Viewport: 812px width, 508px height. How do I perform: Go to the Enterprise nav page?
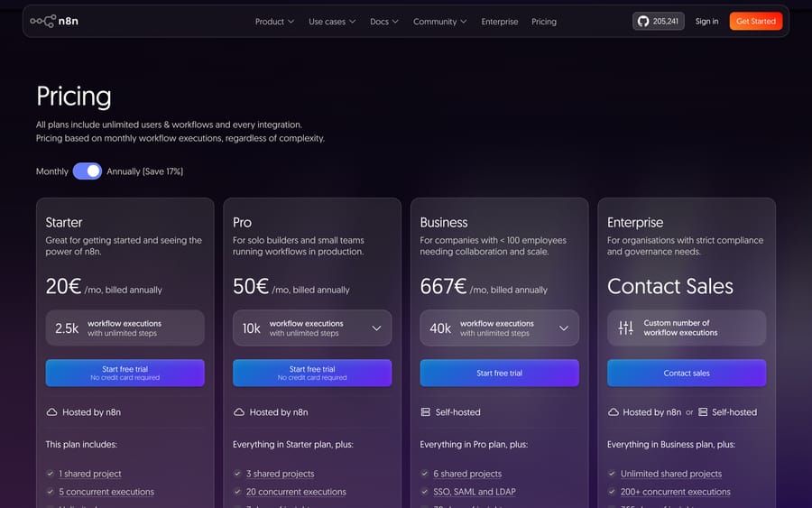[499, 22]
